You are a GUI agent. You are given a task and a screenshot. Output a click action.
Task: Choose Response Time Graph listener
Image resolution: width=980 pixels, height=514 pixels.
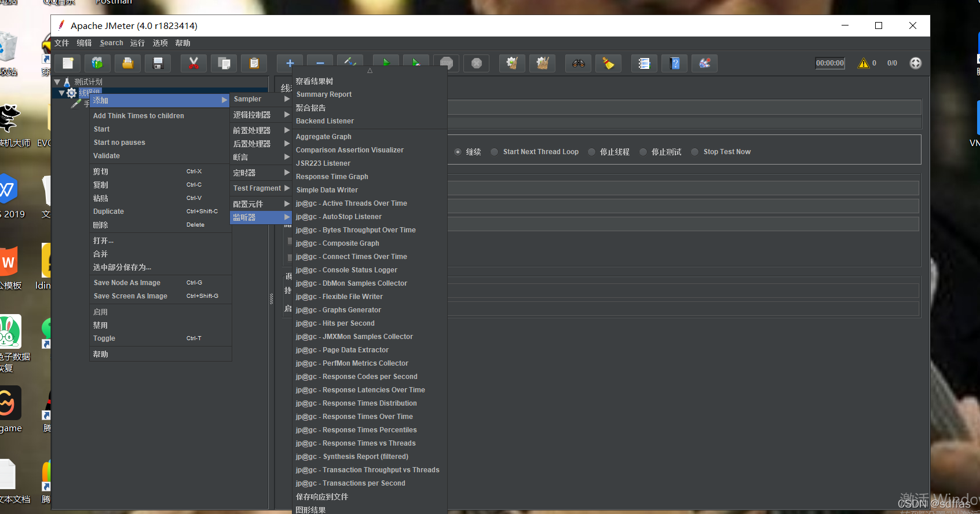tap(370, 177)
